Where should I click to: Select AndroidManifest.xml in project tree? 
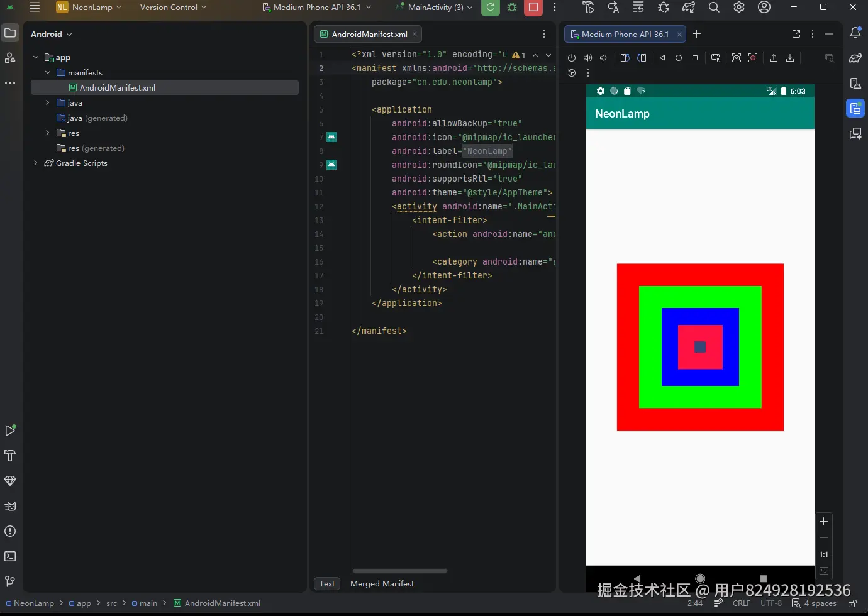tap(165, 87)
